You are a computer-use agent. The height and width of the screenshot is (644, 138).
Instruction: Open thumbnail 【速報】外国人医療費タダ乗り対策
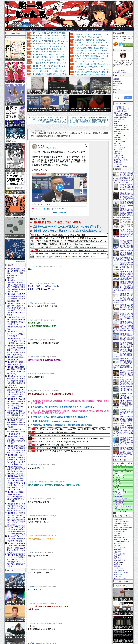[79, 86]
